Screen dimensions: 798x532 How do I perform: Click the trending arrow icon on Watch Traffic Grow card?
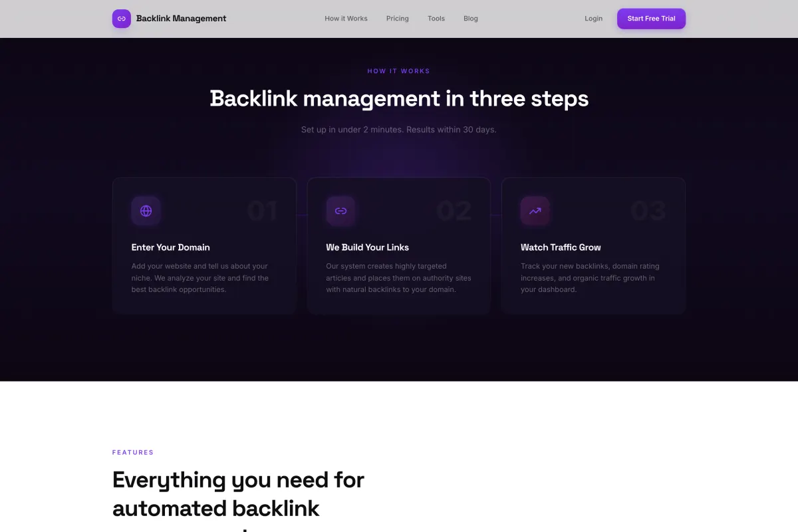click(x=535, y=211)
